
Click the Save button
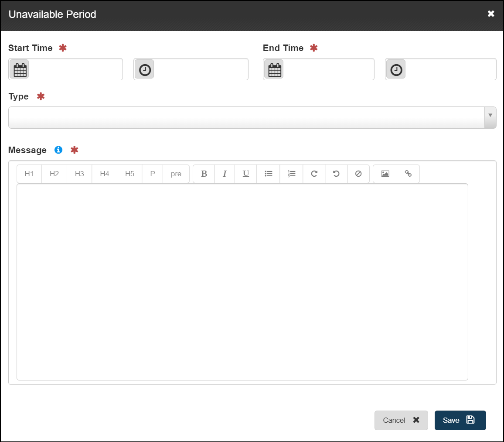(460, 420)
